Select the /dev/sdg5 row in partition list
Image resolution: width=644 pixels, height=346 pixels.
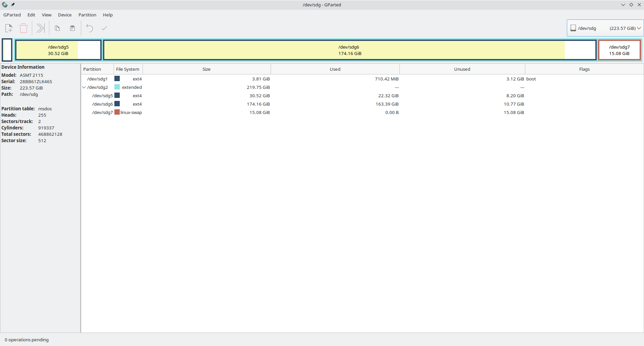pos(362,96)
